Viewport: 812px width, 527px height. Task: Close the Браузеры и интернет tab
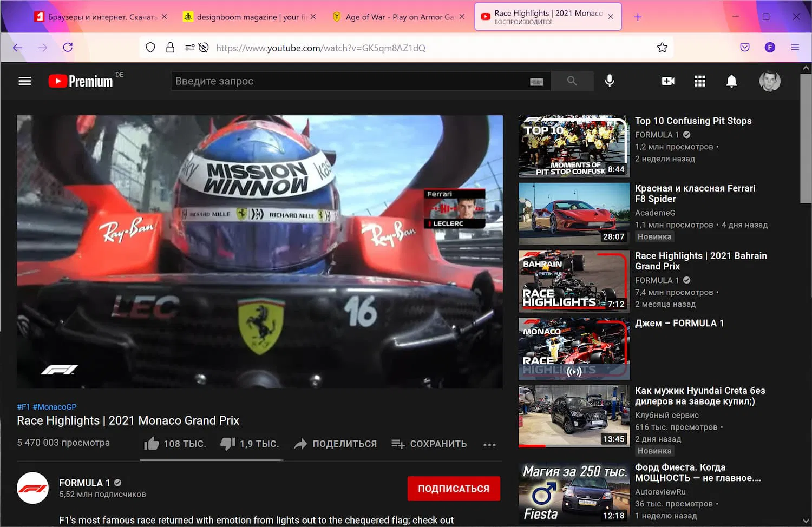[x=165, y=17]
